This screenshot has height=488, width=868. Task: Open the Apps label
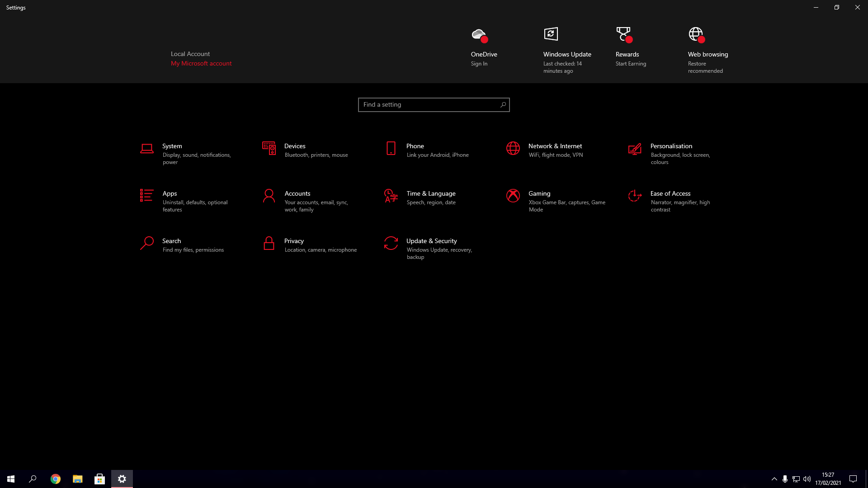point(170,193)
